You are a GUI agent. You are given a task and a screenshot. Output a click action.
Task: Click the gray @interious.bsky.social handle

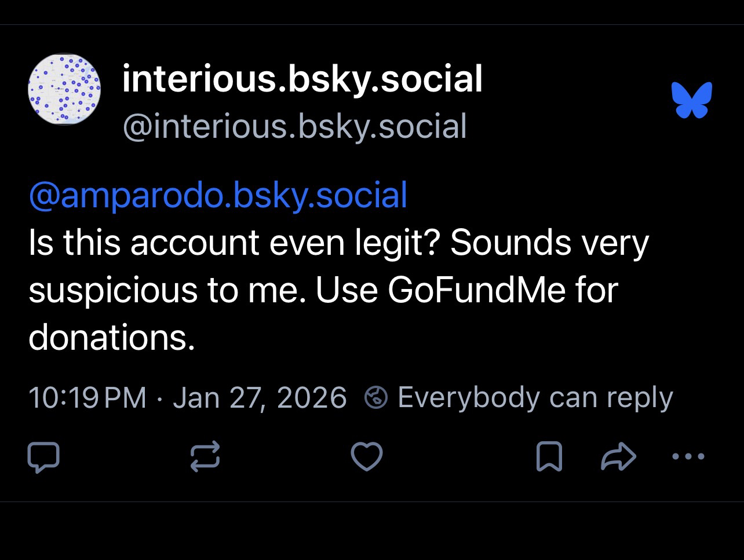point(294,126)
